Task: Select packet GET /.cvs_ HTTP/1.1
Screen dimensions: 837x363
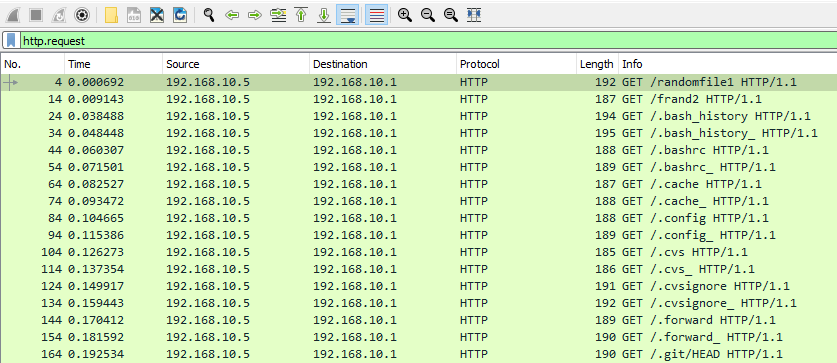Action: coord(418,269)
